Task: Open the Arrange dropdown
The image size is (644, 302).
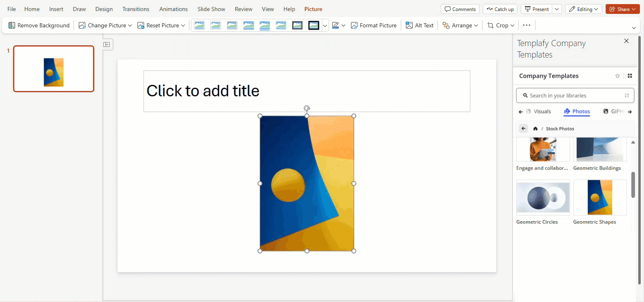Action: 460,25
